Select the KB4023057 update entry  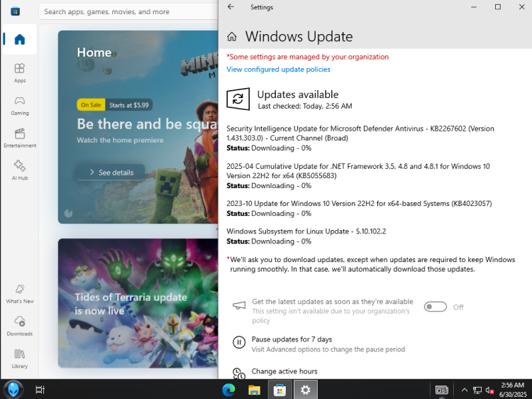(x=359, y=204)
